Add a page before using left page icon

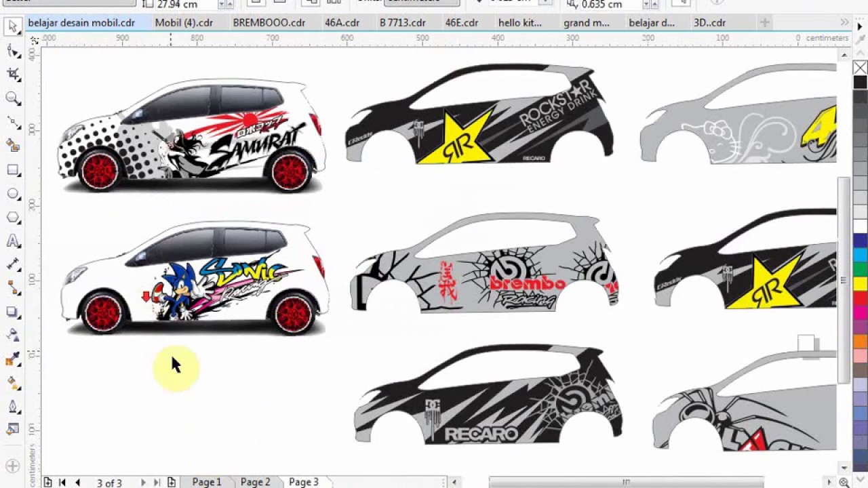tap(47, 482)
